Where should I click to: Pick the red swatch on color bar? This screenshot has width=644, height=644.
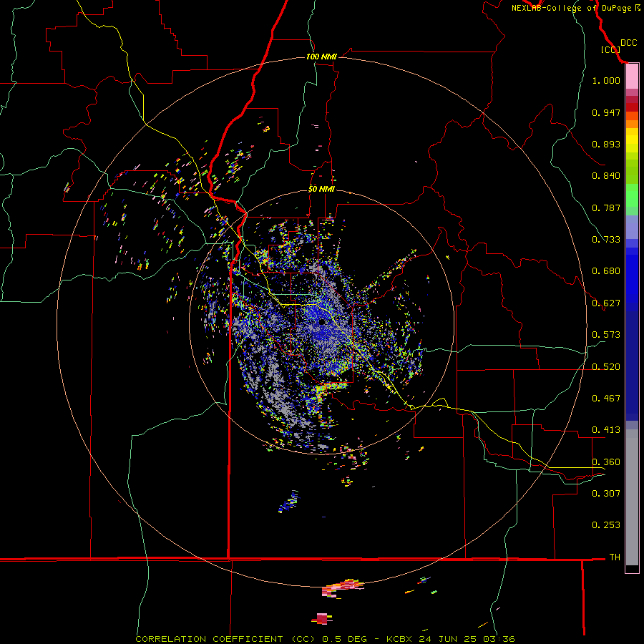click(x=632, y=107)
